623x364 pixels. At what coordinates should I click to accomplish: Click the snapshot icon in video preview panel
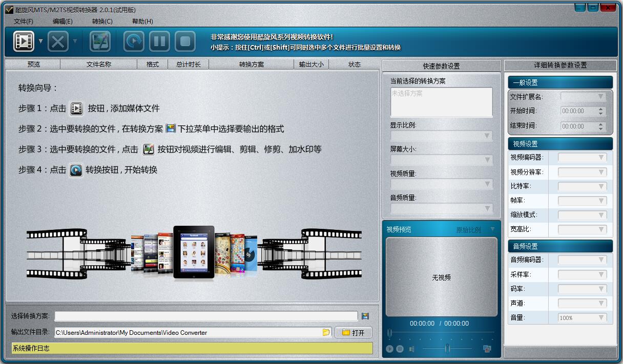point(487,349)
